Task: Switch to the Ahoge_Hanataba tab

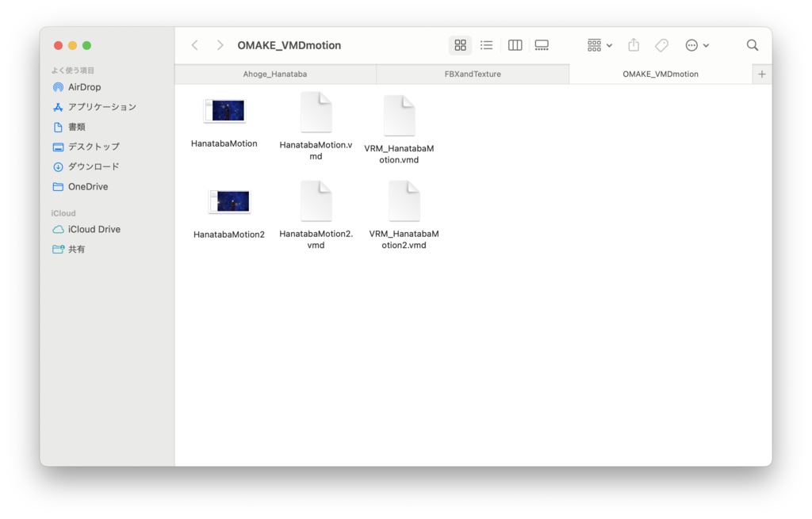Action: [275, 74]
